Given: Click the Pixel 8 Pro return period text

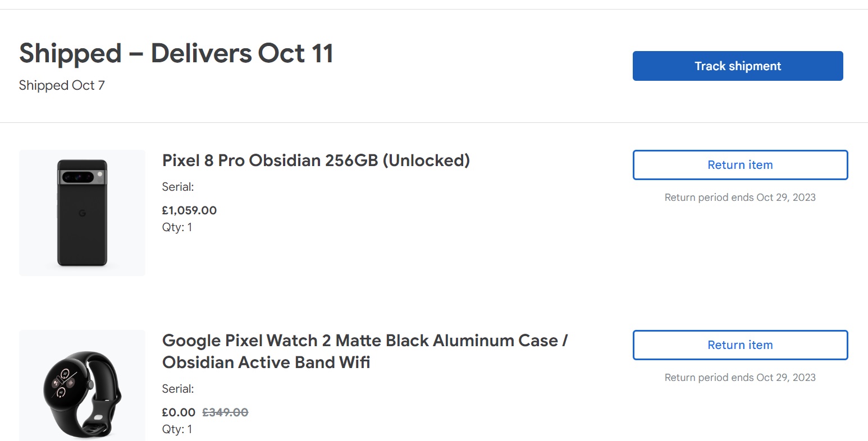Looking at the screenshot, I should point(739,197).
